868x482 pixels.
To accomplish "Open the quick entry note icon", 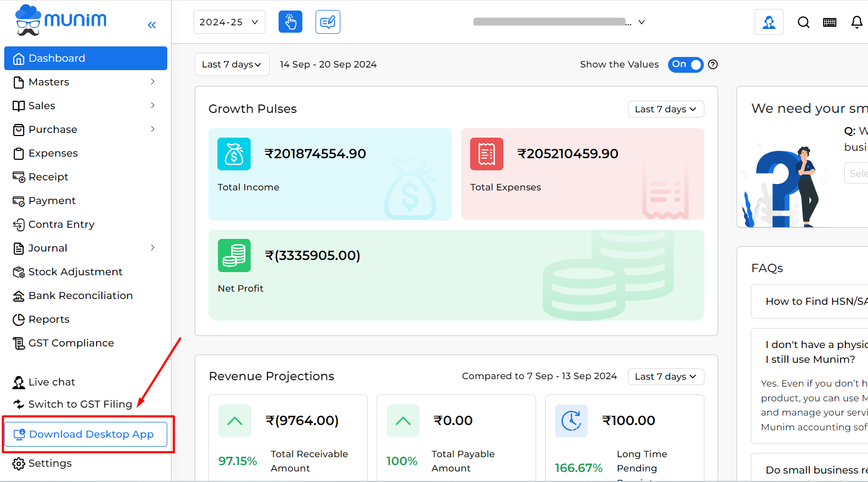I will (x=328, y=22).
